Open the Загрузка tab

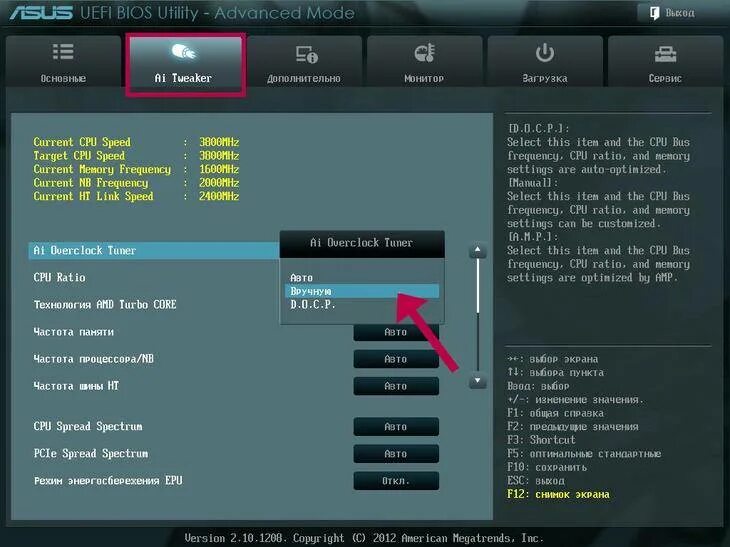tap(545, 61)
